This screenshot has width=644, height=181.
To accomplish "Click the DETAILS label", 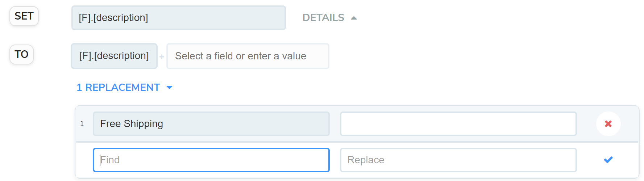I will 323,17.
